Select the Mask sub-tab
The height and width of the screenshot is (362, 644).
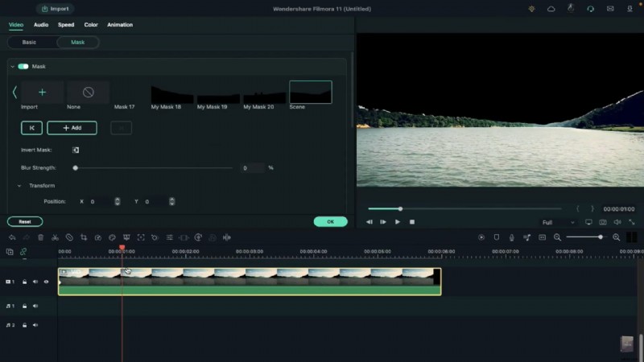tap(77, 43)
